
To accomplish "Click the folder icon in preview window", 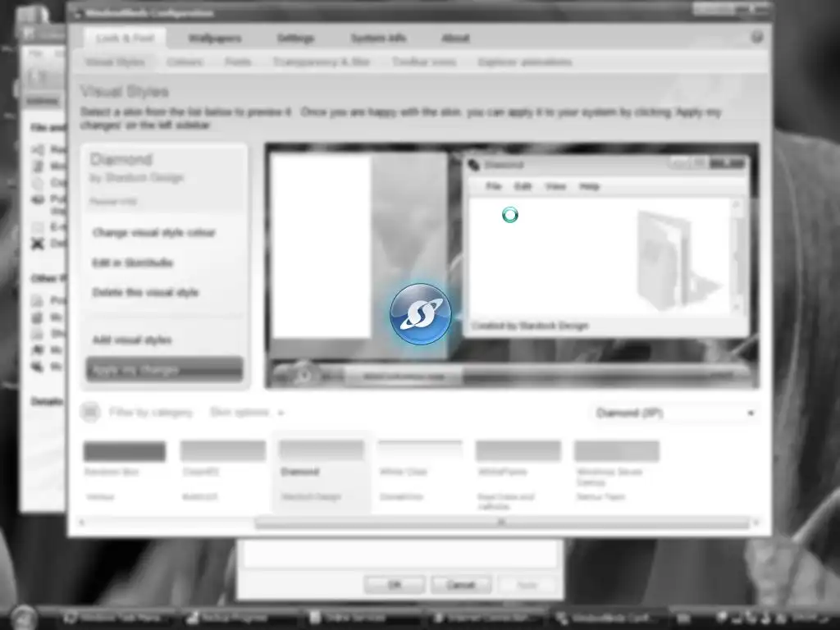I will (x=678, y=261).
